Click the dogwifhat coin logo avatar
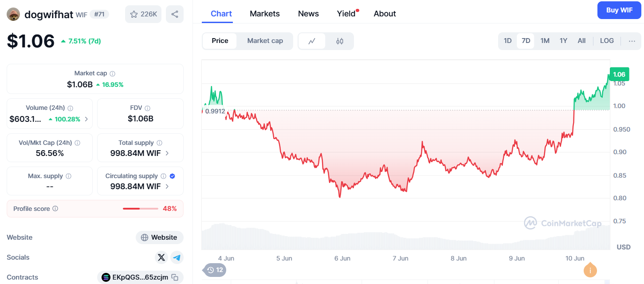 coord(13,14)
